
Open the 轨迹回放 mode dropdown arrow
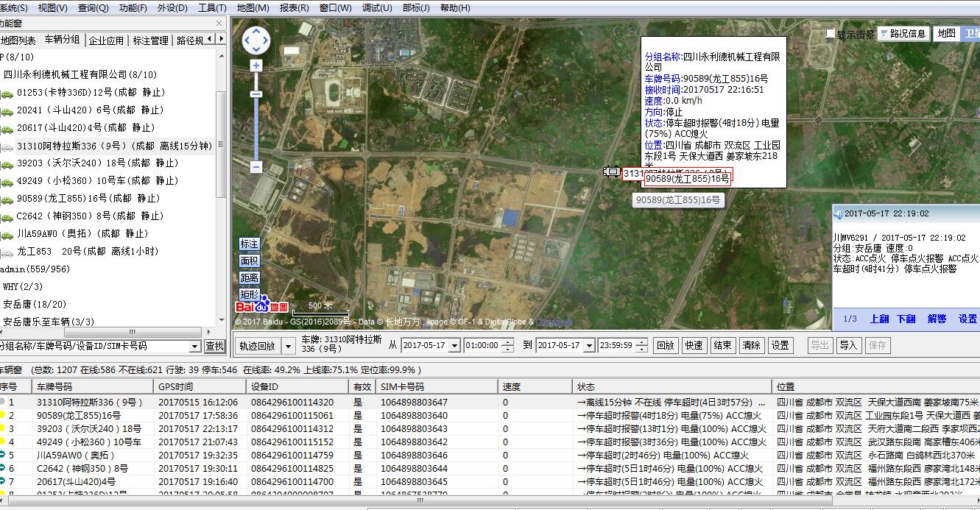click(288, 346)
